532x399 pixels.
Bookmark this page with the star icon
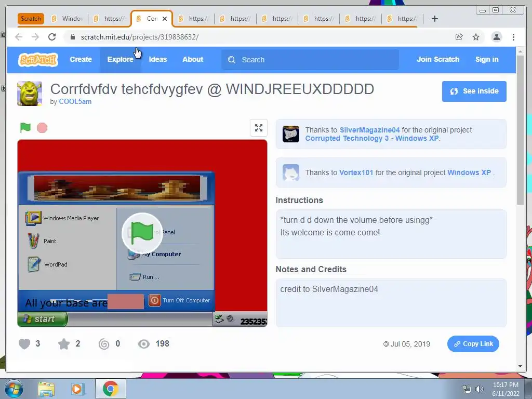pos(476,37)
